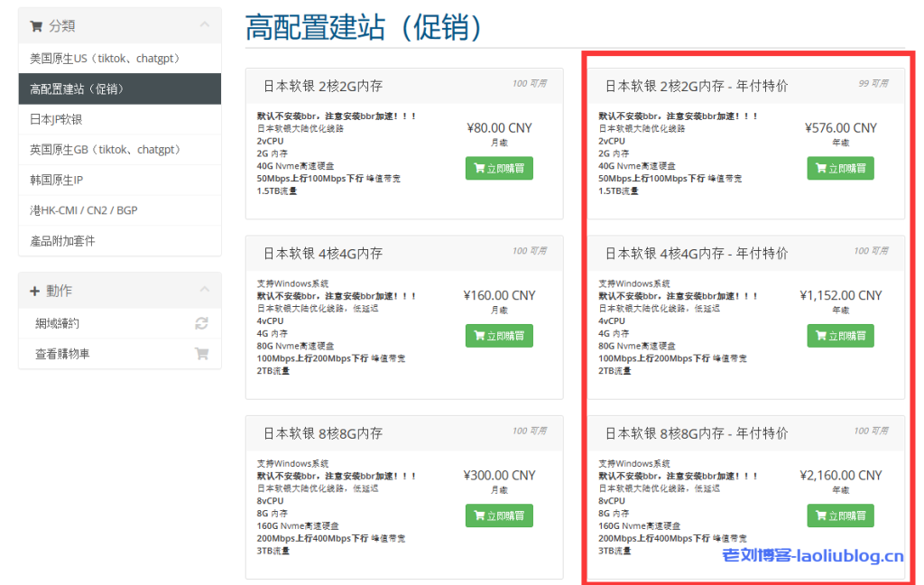Screen dimensions: 924x585
Task: Click the shopping cart icon beside 分類
Action: click(36, 26)
